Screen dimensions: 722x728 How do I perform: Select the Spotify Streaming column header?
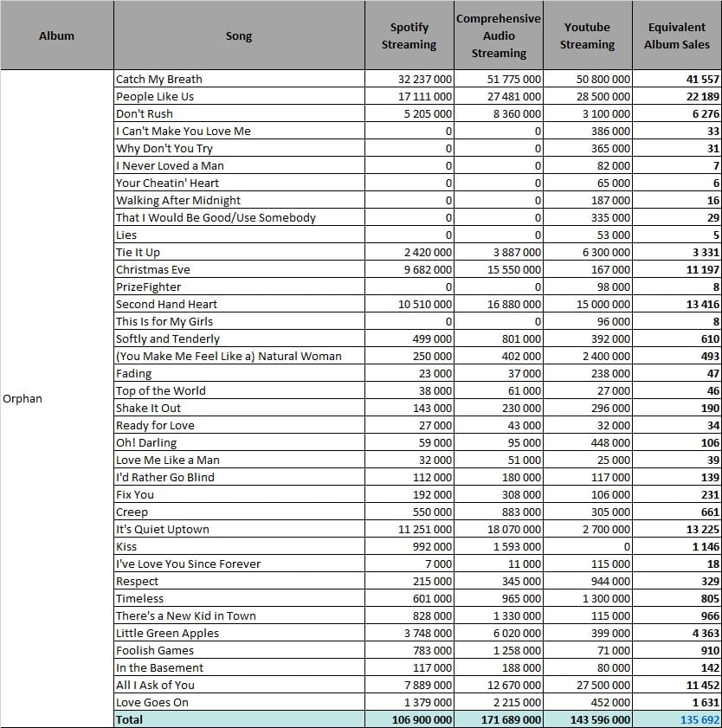(409, 35)
